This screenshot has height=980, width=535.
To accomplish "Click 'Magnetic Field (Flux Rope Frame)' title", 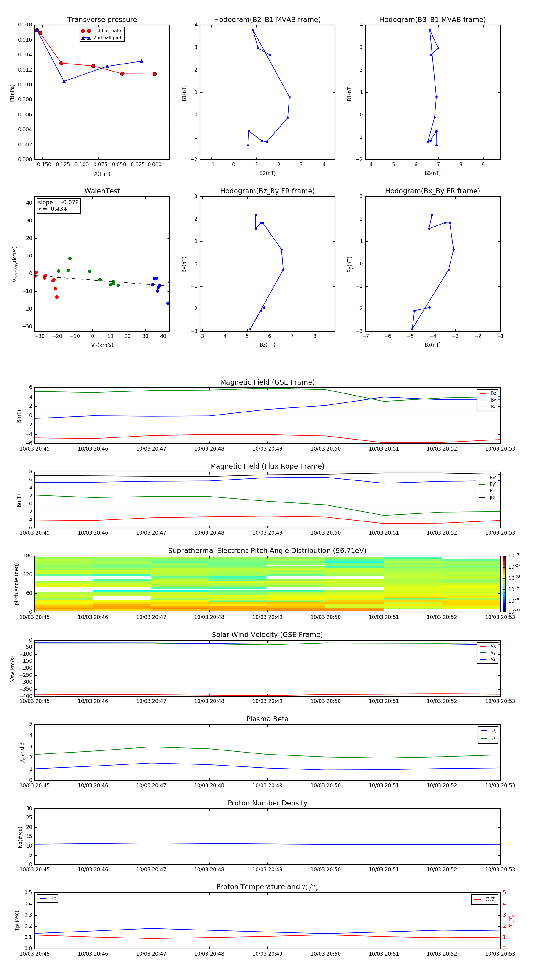I will pos(267,467).
